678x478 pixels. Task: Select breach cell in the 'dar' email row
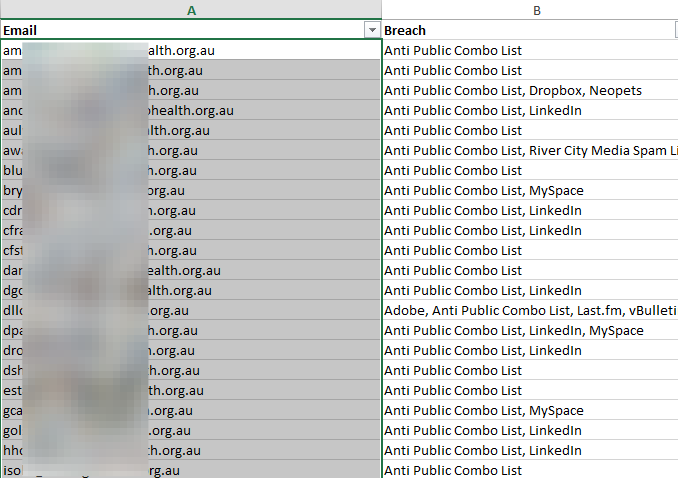tap(530, 270)
